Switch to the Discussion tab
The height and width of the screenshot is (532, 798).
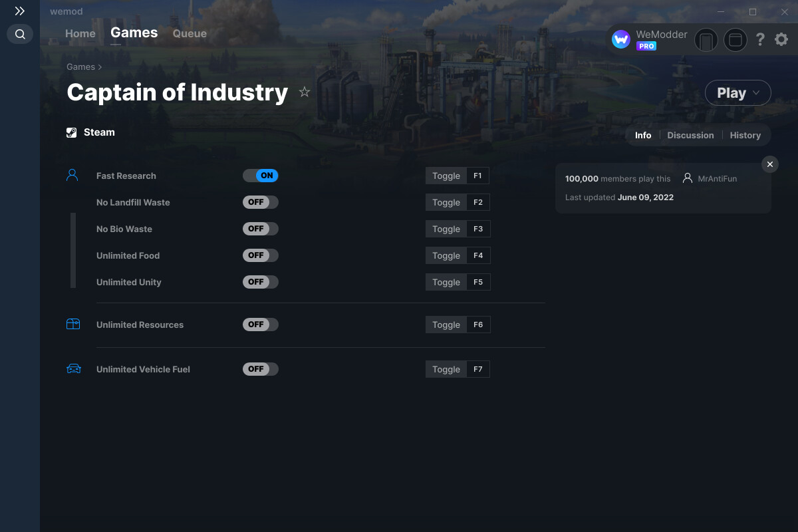pos(690,135)
